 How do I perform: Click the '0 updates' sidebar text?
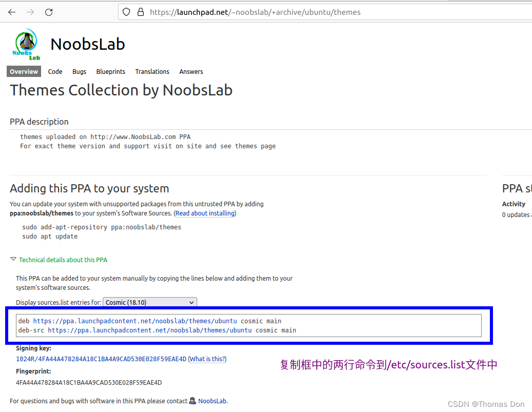pyautogui.click(x=516, y=214)
